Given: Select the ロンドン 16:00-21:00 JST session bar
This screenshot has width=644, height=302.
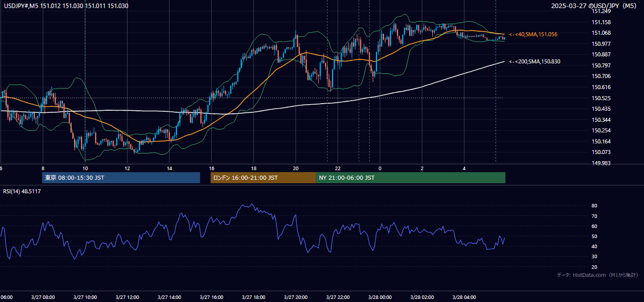Looking at the screenshot, I should tap(263, 178).
